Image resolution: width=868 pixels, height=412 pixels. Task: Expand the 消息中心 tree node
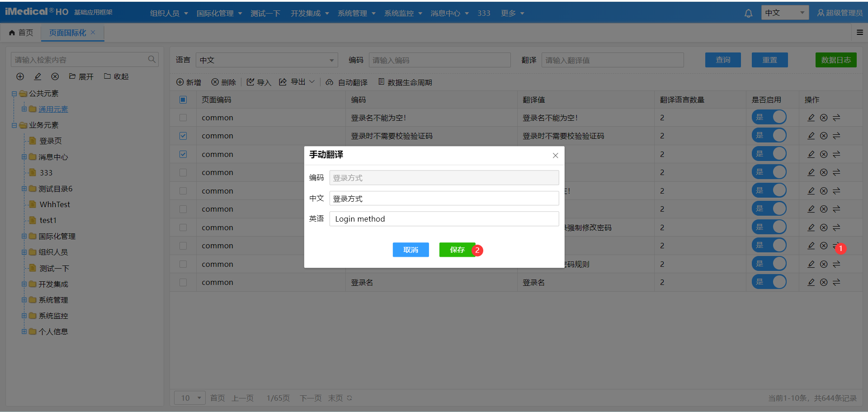click(x=24, y=157)
